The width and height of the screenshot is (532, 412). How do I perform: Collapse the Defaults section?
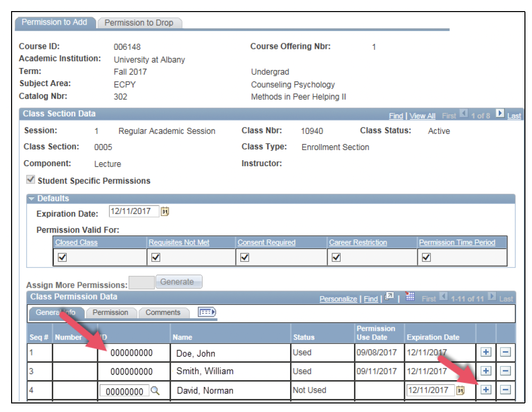pyautogui.click(x=33, y=198)
